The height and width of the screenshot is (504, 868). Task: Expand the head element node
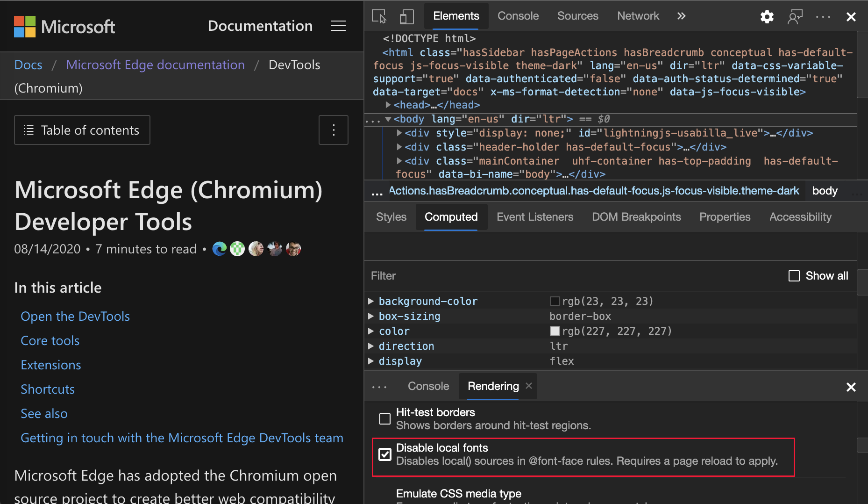(x=388, y=105)
